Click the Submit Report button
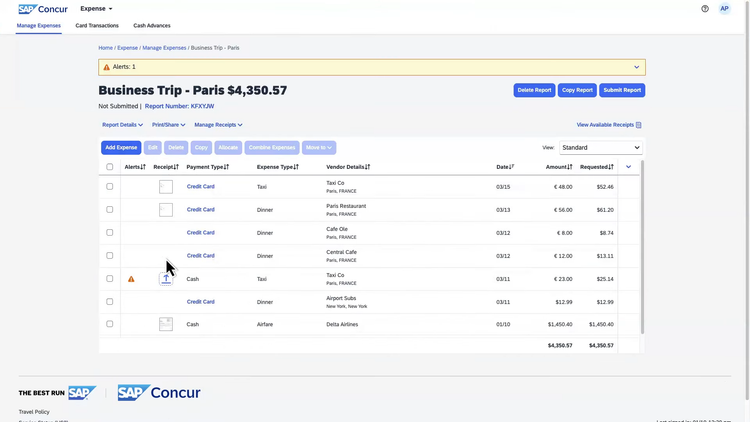 pyautogui.click(x=622, y=90)
